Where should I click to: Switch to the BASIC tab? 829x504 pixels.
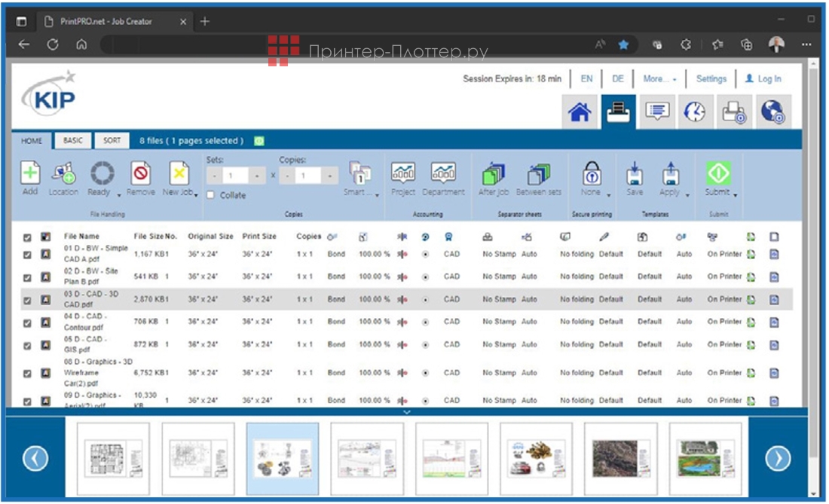point(72,139)
